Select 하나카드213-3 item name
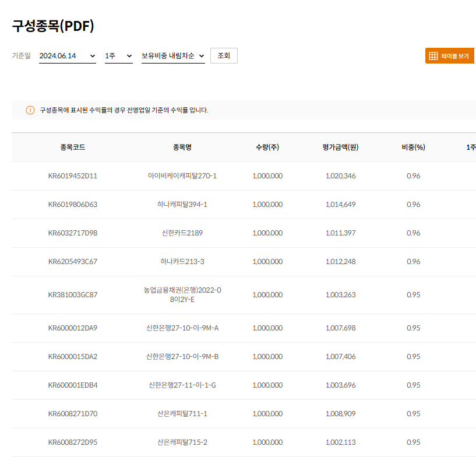Viewport: 476px width, 457px height. 182,262
